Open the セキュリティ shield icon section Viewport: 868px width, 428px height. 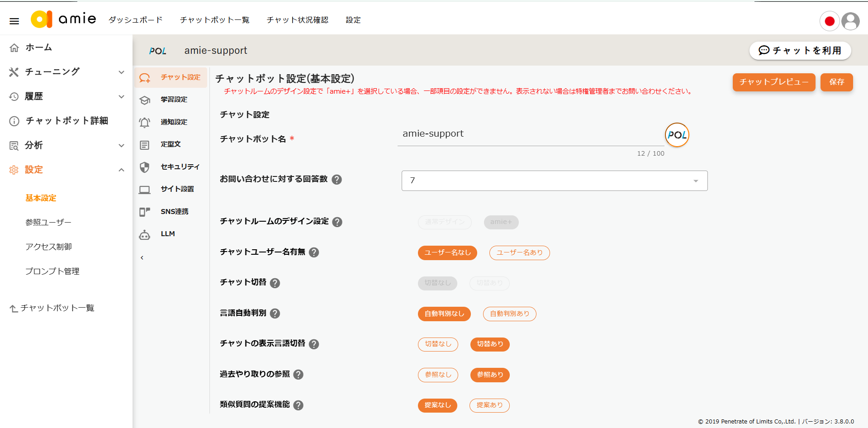click(x=145, y=167)
